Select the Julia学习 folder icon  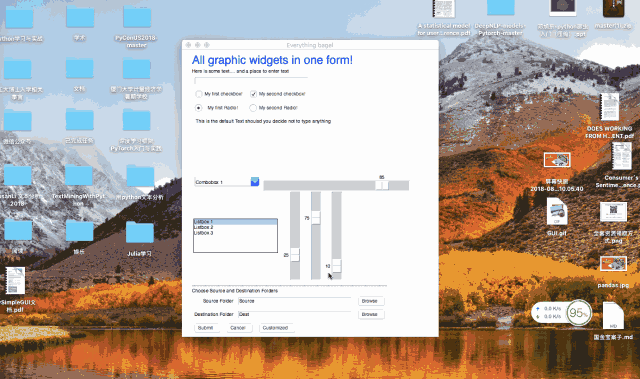140,232
